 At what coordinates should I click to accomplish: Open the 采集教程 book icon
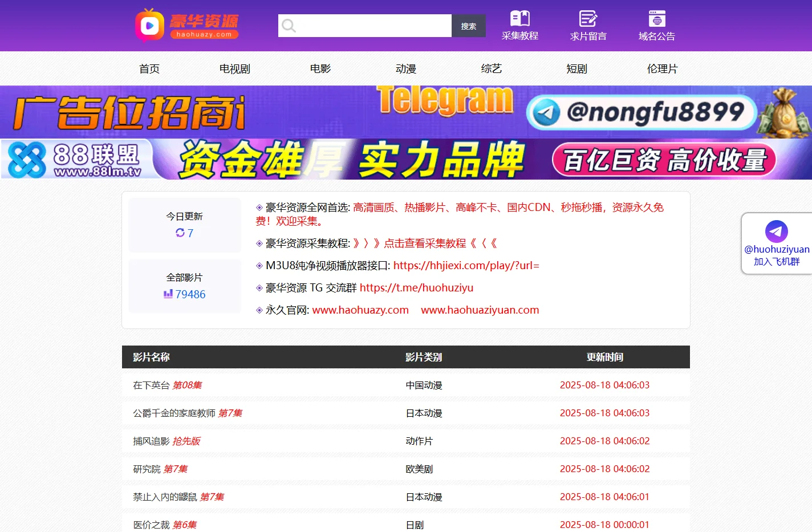520,18
